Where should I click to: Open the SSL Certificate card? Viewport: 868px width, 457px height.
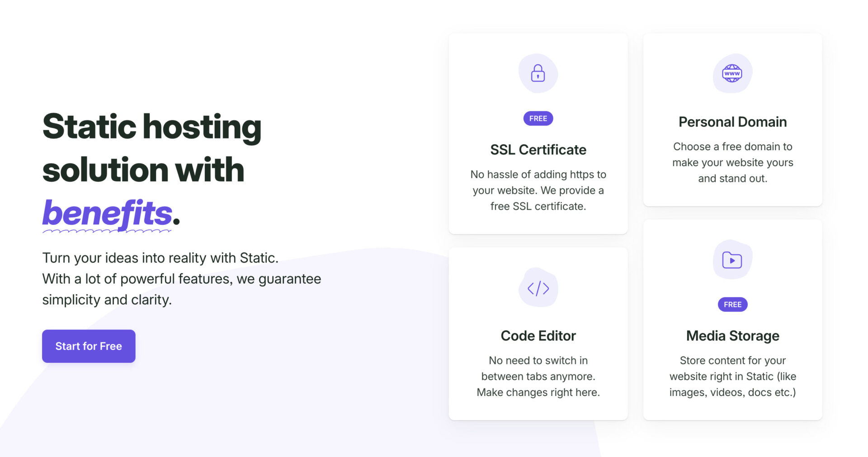tap(538, 133)
